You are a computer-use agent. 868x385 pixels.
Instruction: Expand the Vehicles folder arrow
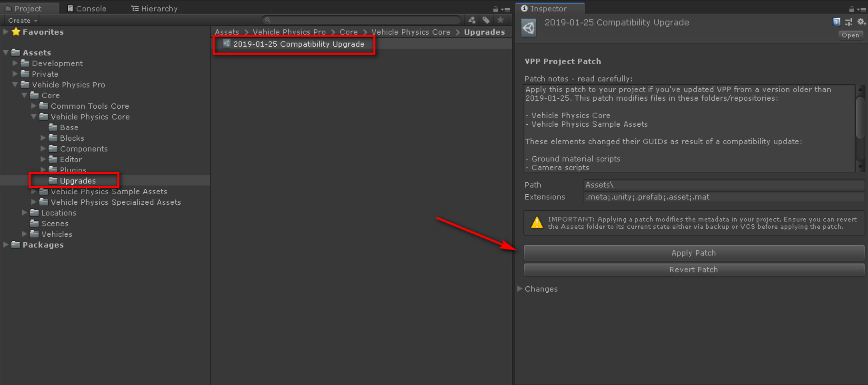click(25, 234)
